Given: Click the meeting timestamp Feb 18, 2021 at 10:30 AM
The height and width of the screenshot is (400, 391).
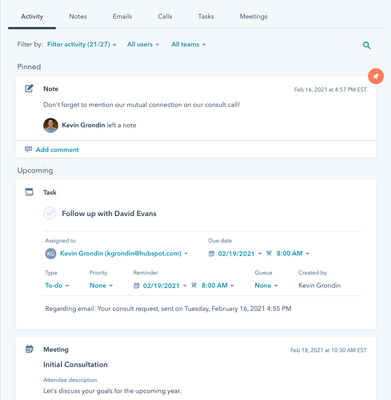Looking at the screenshot, I should (x=329, y=350).
